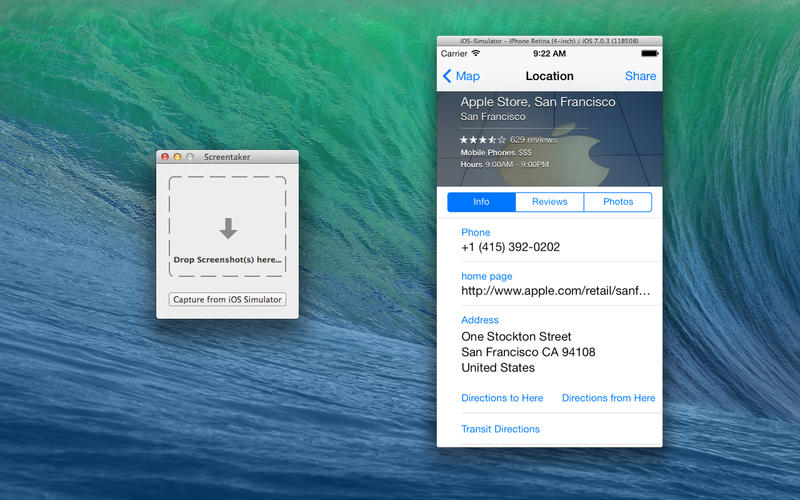Select the Info segment
The image size is (800, 500).
[x=481, y=202]
